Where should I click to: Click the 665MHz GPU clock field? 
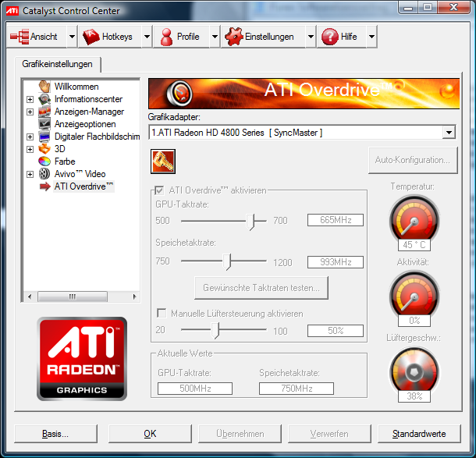pyautogui.click(x=336, y=220)
